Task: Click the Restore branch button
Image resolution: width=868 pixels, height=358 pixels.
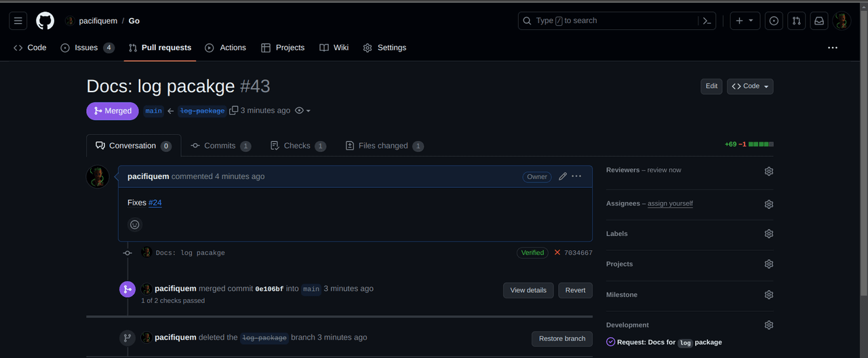Action: tap(562, 339)
